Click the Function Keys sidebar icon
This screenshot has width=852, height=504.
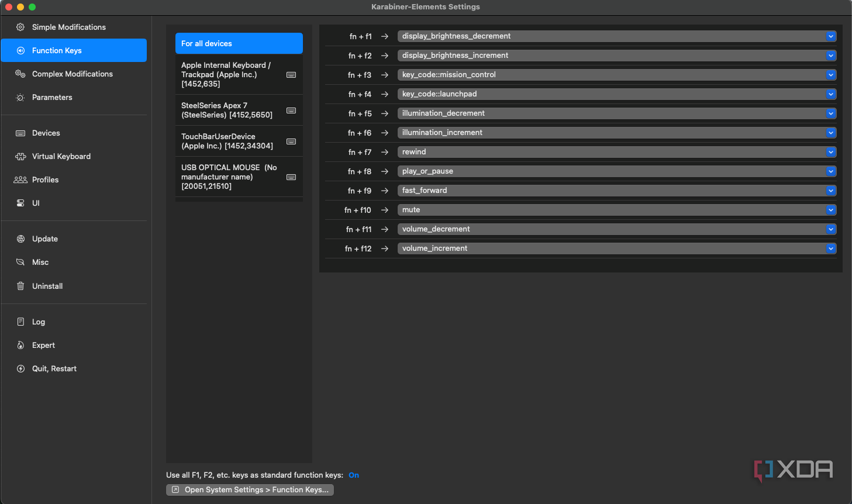20,51
